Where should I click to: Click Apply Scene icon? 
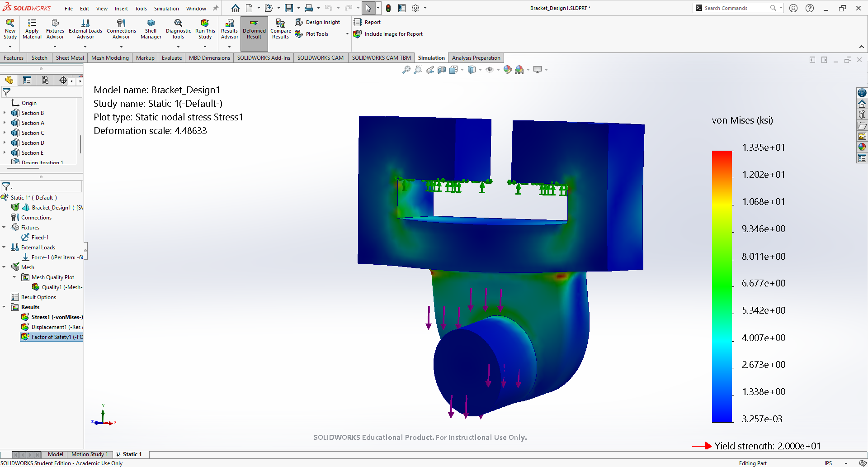click(519, 70)
